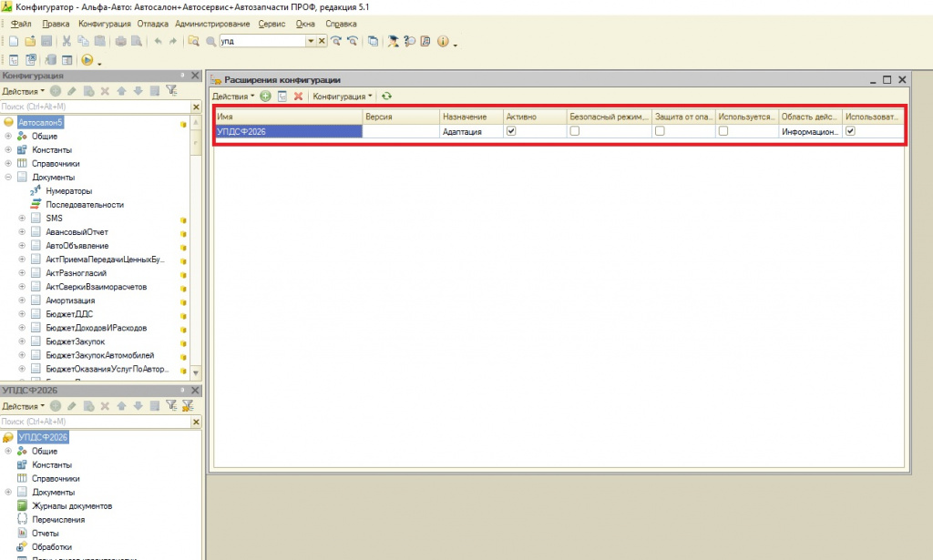Select the УПДСФ2026 row in extensions table
This screenshot has width=933, height=560.
[x=559, y=131]
